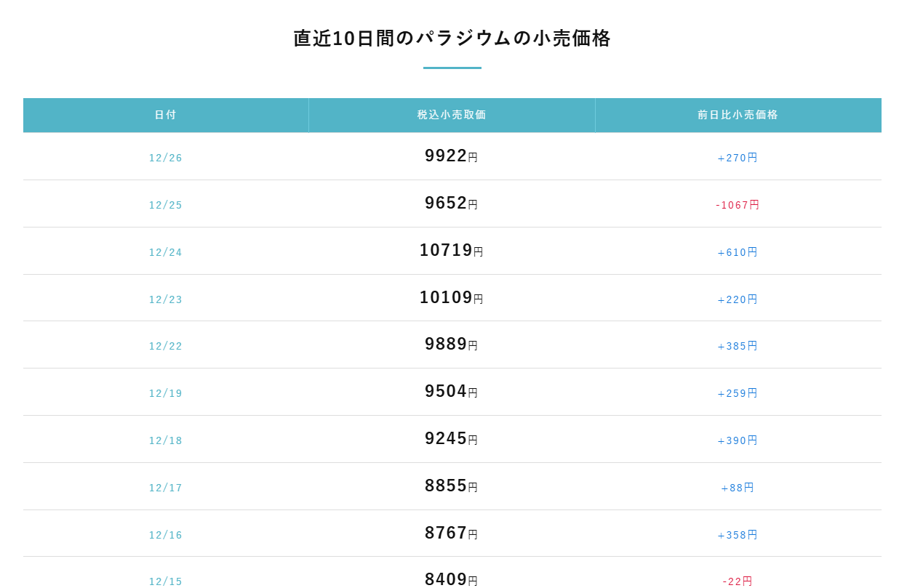Select the 9652円 price cell
This screenshot has height=588, width=907.
[451, 203]
